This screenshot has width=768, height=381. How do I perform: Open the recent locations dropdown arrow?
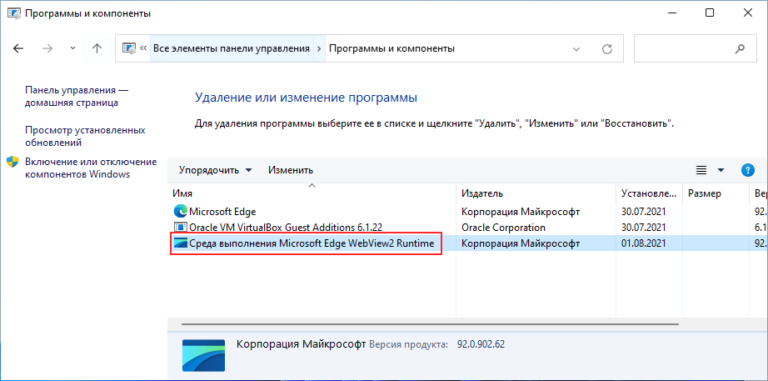(x=73, y=48)
